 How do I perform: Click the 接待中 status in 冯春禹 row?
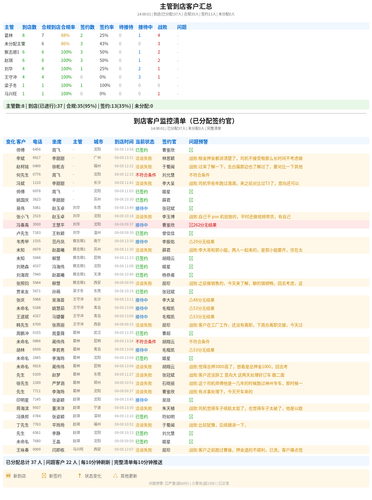(142, 225)
